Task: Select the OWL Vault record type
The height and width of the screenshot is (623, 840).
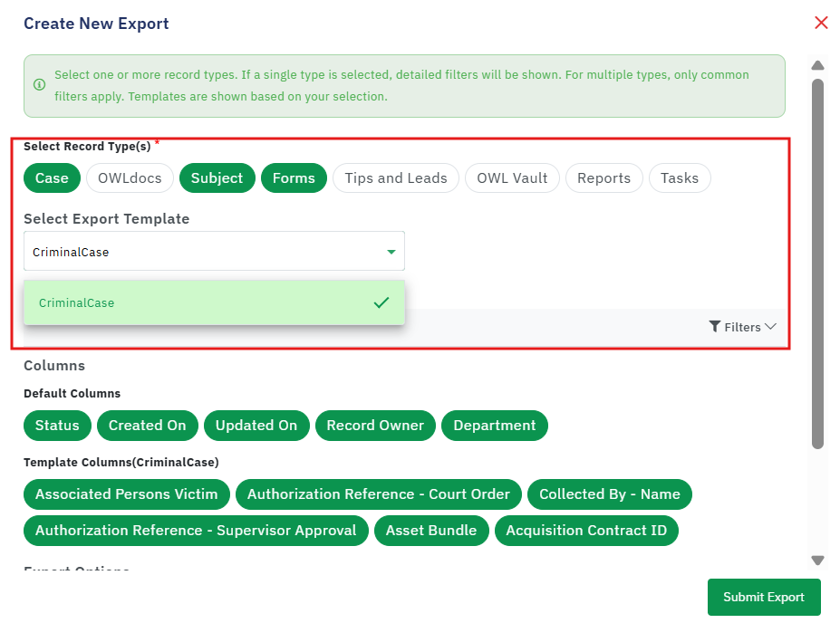Action: [x=512, y=178]
